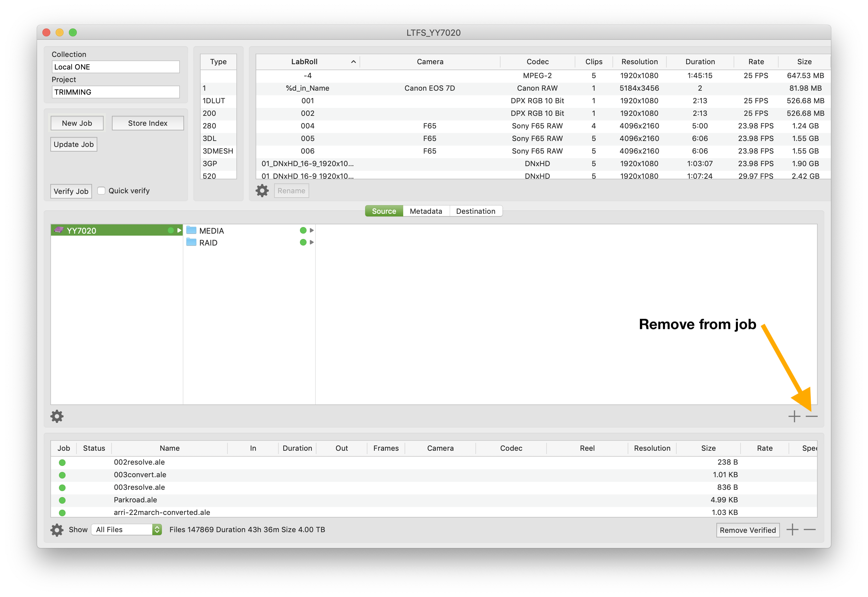The width and height of the screenshot is (868, 597).
Task: Click the plus icon beside Remove Verified
Action: [792, 530]
